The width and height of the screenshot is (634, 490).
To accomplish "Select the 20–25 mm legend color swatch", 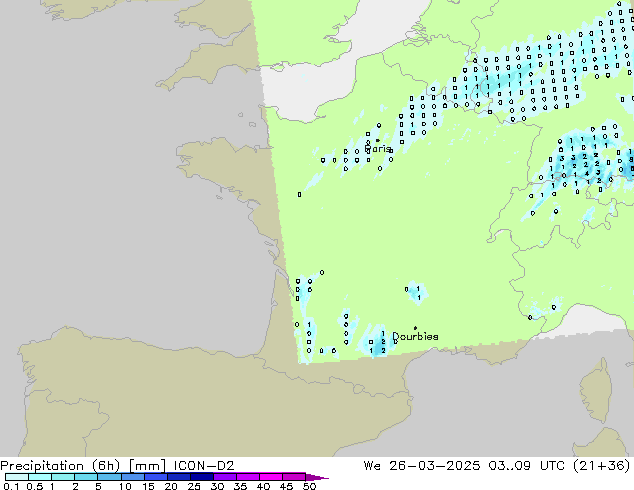I will pyautogui.click(x=179, y=477).
